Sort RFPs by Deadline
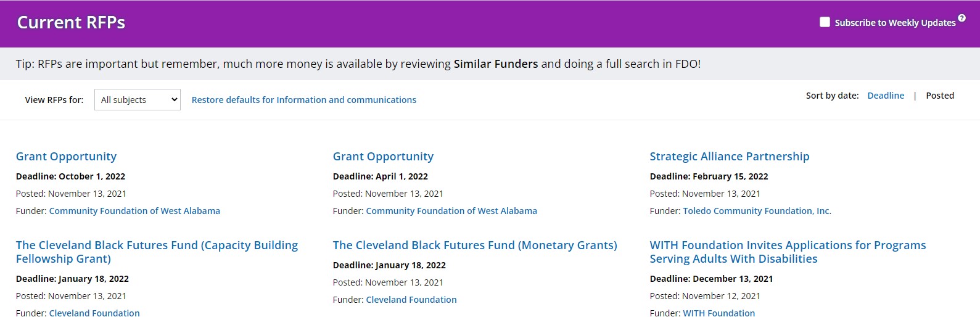Viewport: 980px width, 317px height. click(886, 96)
